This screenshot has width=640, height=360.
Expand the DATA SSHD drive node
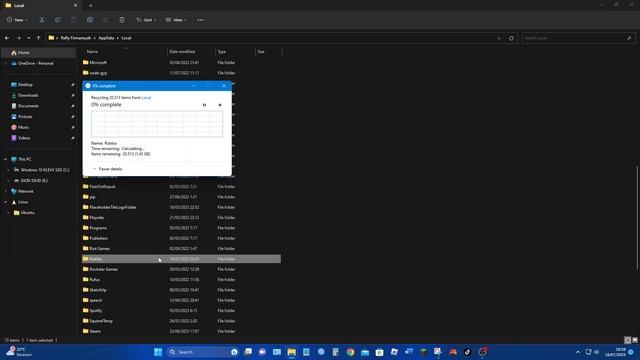tap(9, 180)
